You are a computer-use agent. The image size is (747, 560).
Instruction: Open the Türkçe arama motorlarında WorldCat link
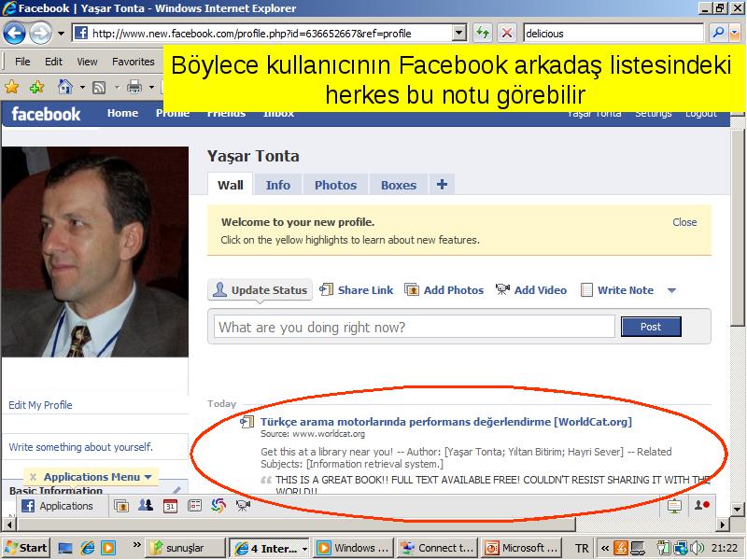tap(446, 422)
